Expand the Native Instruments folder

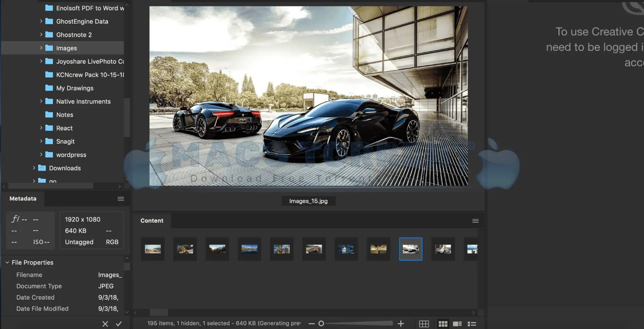pyautogui.click(x=41, y=101)
